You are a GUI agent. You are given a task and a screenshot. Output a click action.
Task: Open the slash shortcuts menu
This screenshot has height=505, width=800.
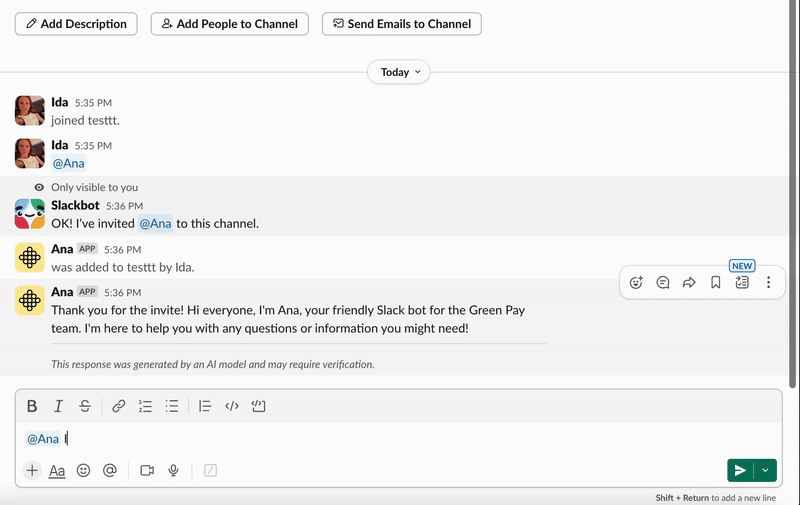pyautogui.click(x=210, y=470)
